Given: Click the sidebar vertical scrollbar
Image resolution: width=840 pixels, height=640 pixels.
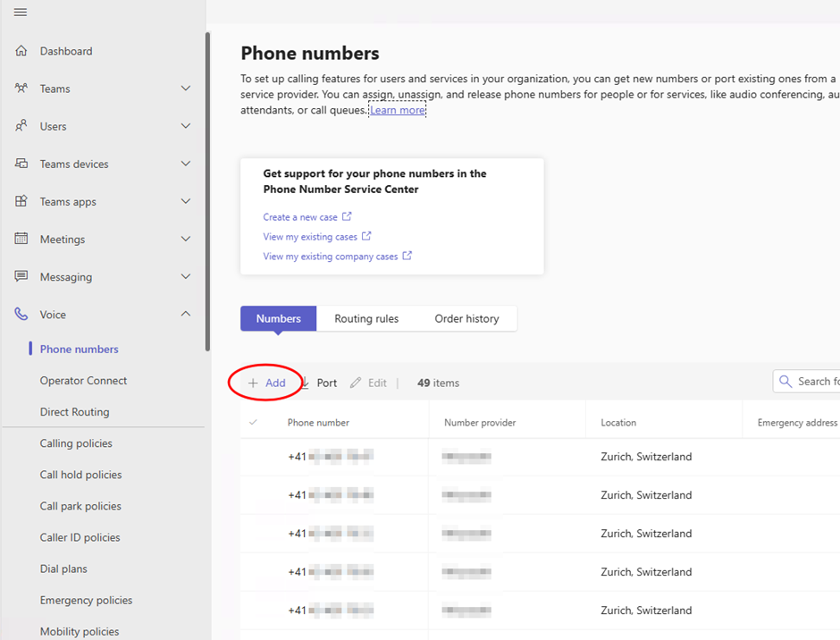Looking at the screenshot, I should (x=207, y=191).
